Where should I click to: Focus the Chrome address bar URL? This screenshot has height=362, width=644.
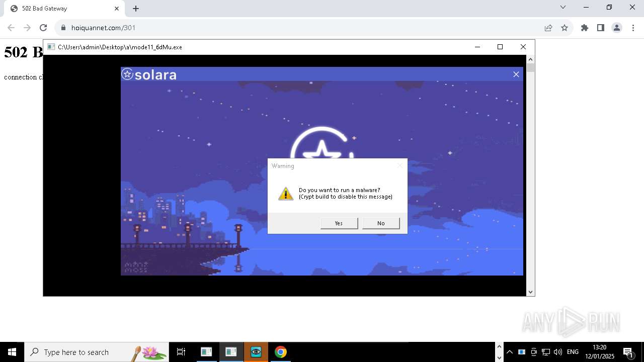104,28
